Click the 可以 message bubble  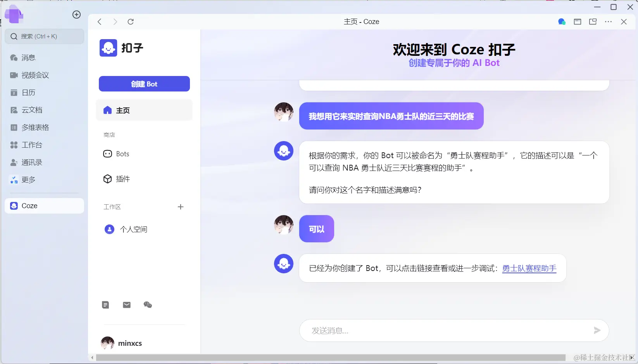pyautogui.click(x=317, y=229)
